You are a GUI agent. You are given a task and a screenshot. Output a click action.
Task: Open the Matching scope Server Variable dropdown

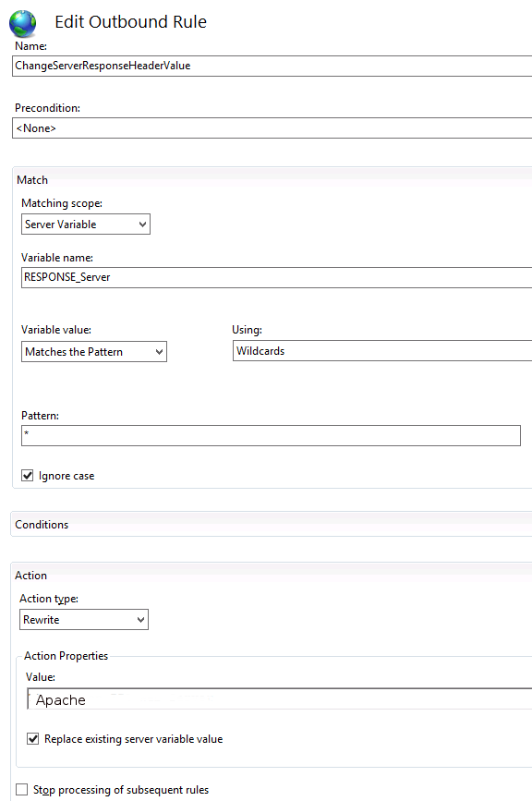tap(86, 225)
